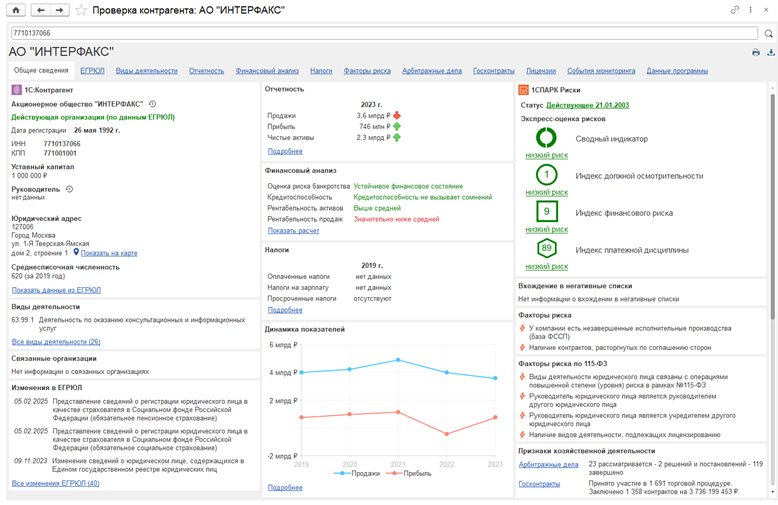Go forward with the right arrow button
778x505 pixels.
point(59,10)
